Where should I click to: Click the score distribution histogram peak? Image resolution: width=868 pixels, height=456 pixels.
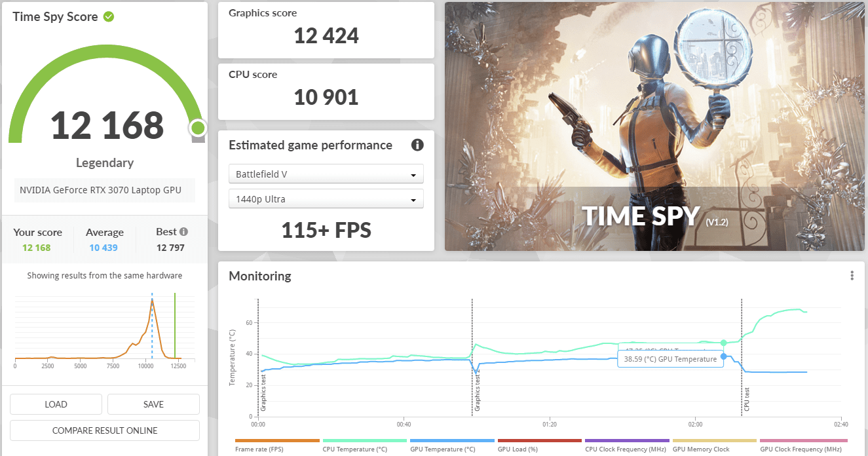pyautogui.click(x=152, y=301)
